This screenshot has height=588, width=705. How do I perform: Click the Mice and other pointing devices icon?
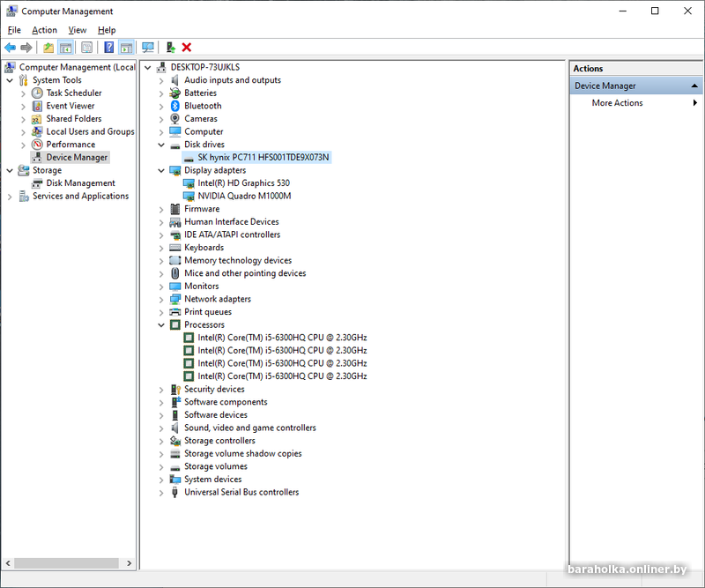(x=174, y=273)
